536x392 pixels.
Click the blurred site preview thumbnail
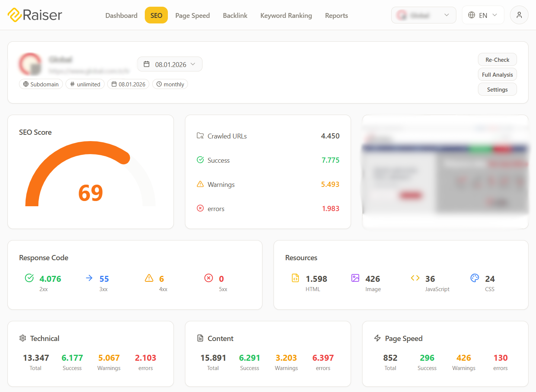pyautogui.click(x=445, y=172)
